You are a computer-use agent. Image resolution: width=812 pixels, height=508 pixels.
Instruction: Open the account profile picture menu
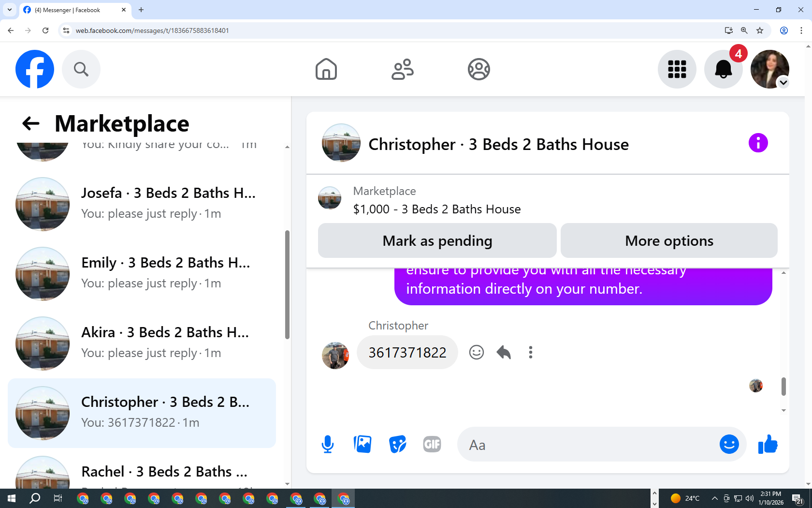pyautogui.click(x=770, y=69)
